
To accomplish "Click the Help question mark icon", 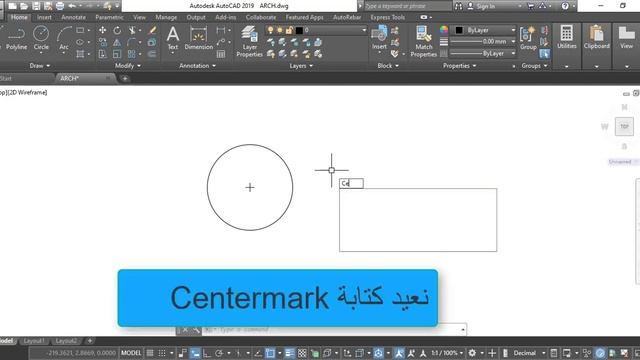I will tap(565, 6).
